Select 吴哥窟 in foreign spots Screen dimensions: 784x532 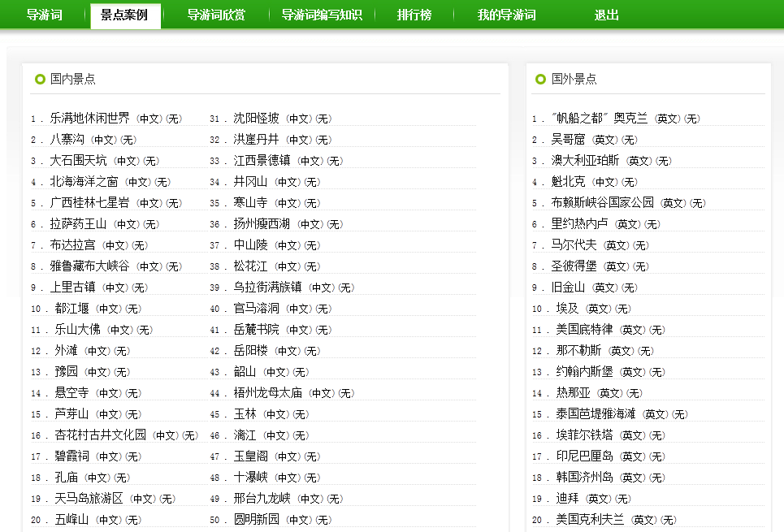click(568, 139)
